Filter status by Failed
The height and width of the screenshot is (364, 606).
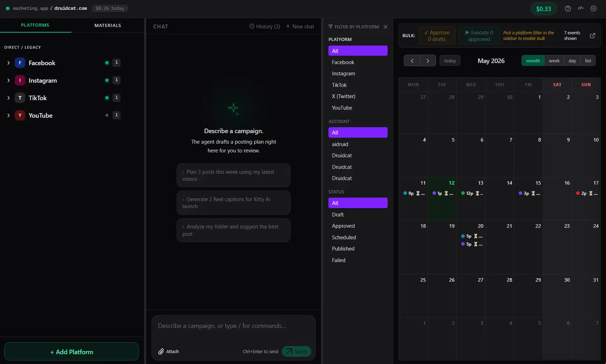click(x=358, y=260)
